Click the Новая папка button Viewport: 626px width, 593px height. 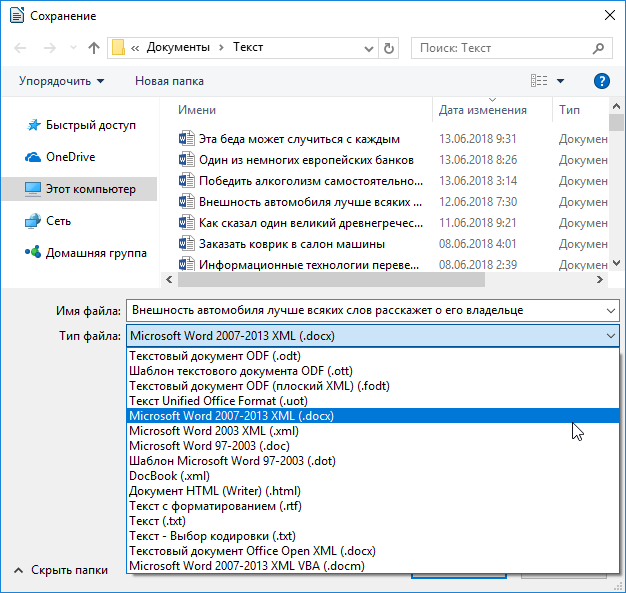click(169, 81)
